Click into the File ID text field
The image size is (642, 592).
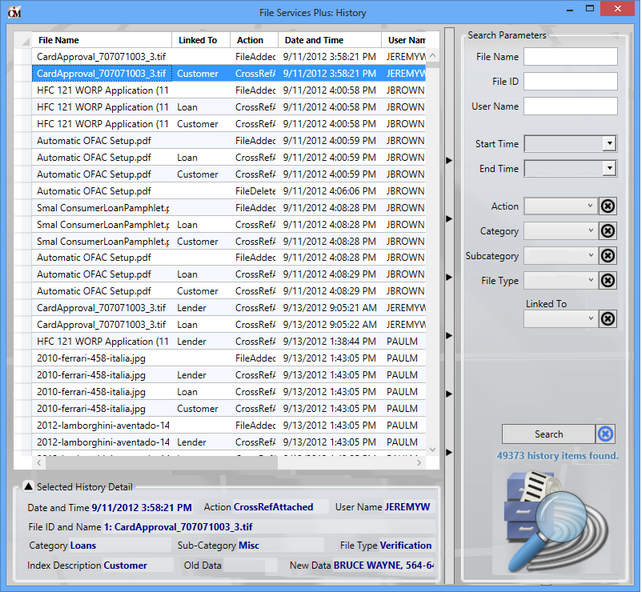(570, 82)
